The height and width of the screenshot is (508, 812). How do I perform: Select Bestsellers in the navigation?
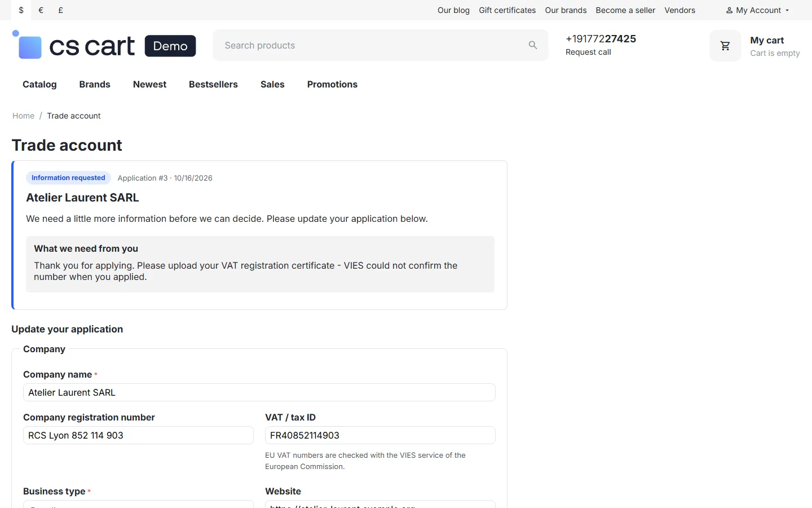pyautogui.click(x=213, y=84)
